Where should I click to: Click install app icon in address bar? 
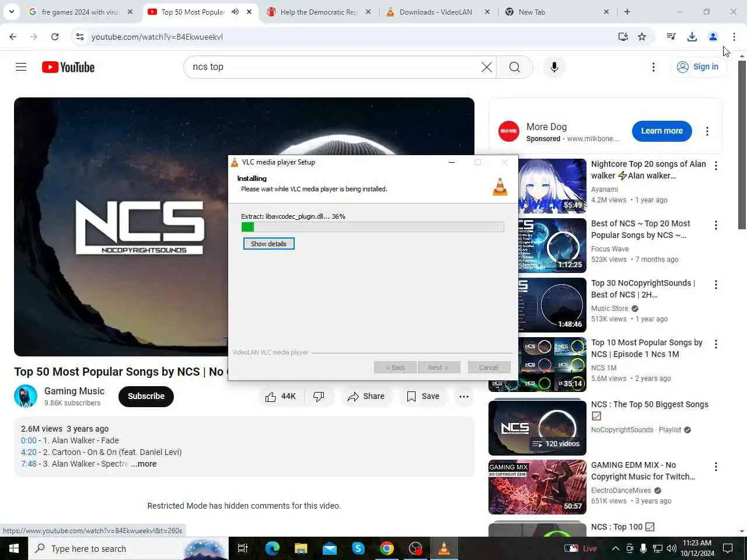click(623, 37)
